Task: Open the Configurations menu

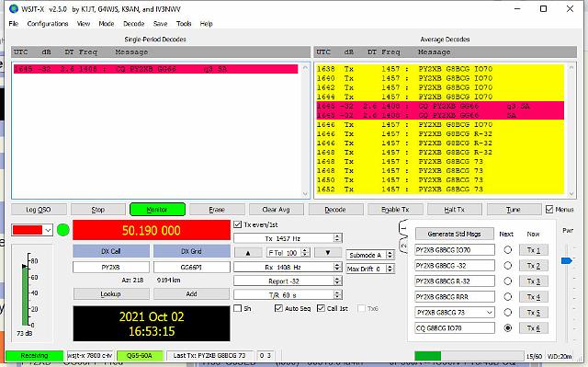Action: pos(48,24)
